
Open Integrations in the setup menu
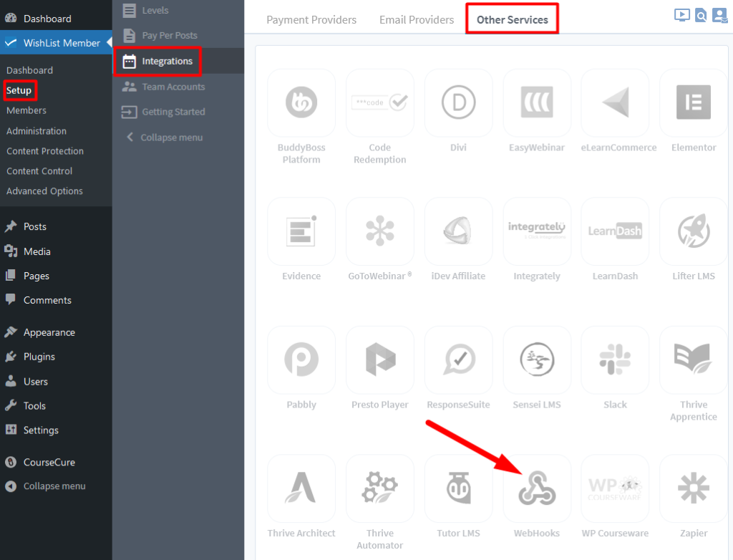coord(167,62)
